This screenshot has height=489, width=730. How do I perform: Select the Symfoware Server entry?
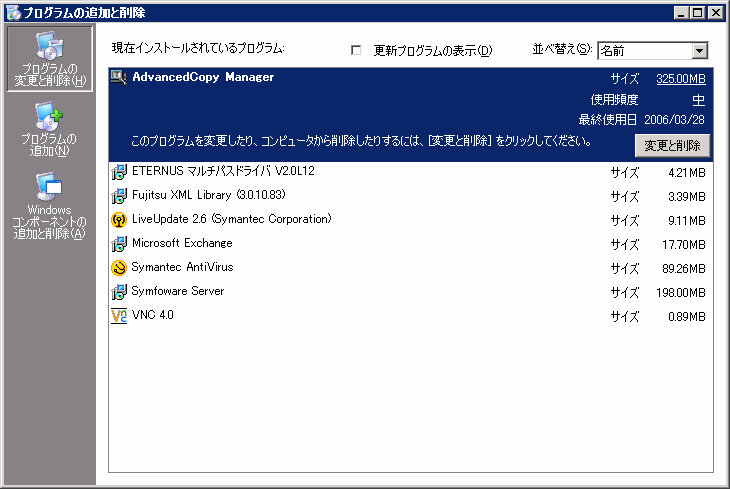coord(411,292)
